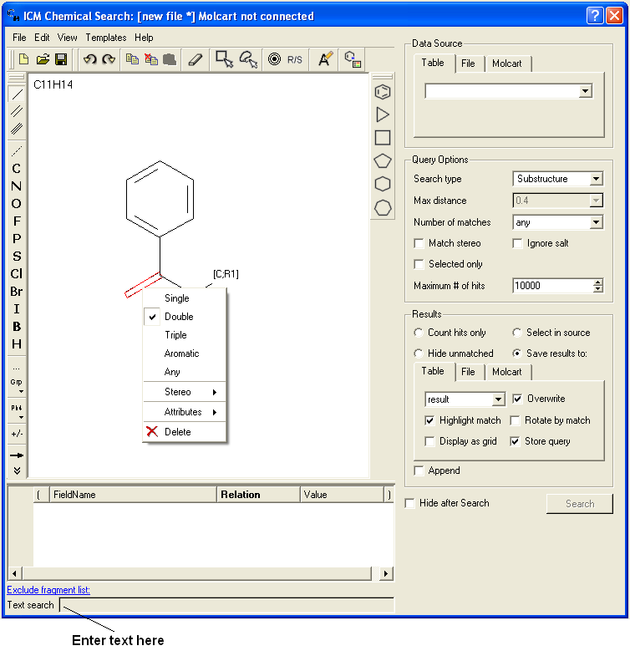Insert a benzene ring template
Viewport: 630px width, 656px height.
382,92
